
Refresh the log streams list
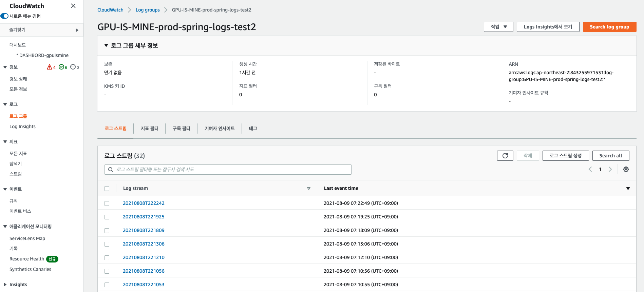click(x=505, y=156)
